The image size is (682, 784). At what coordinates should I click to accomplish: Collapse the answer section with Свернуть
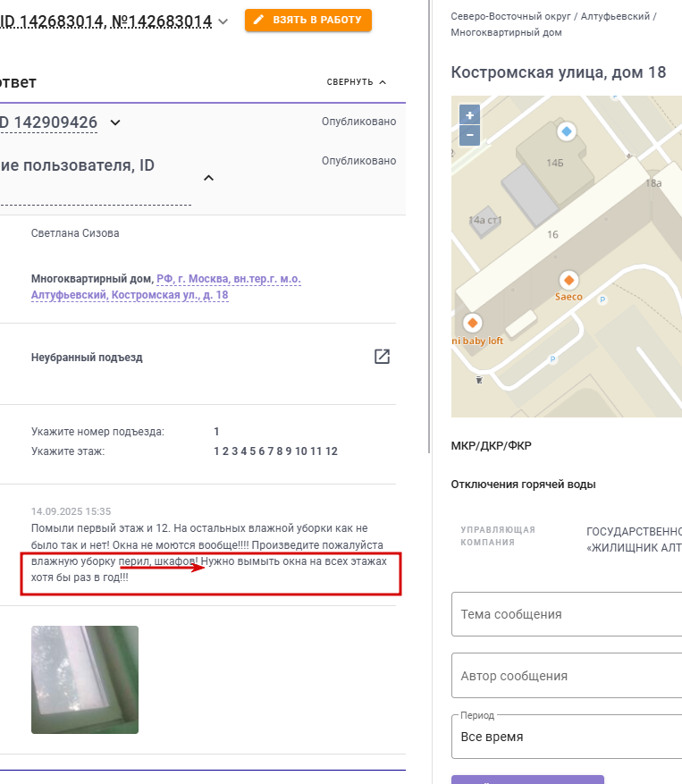coord(357,82)
